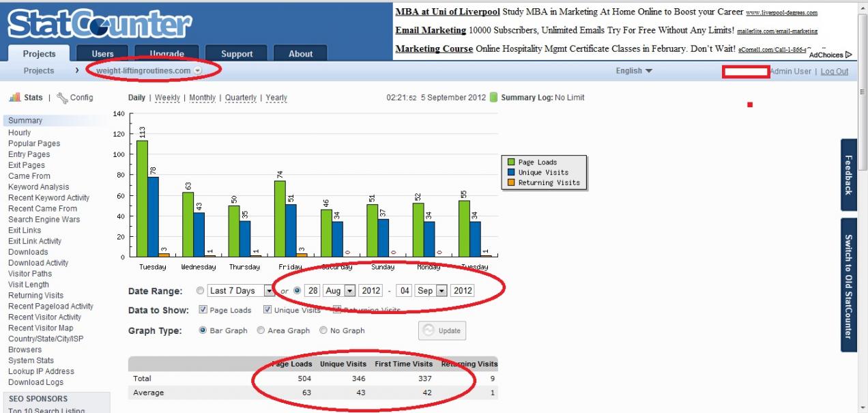Open Hourly stats
Viewport: 868px width, 413px height.
tap(19, 133)
